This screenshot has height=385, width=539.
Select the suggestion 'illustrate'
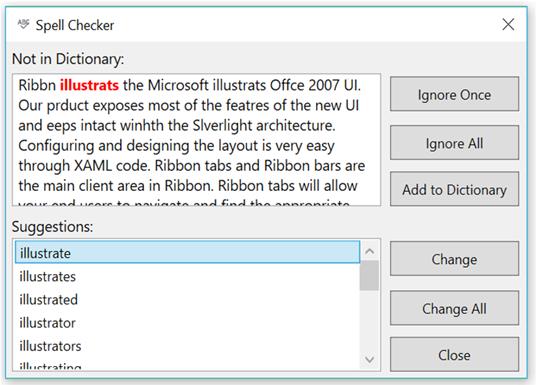[187, 252]
